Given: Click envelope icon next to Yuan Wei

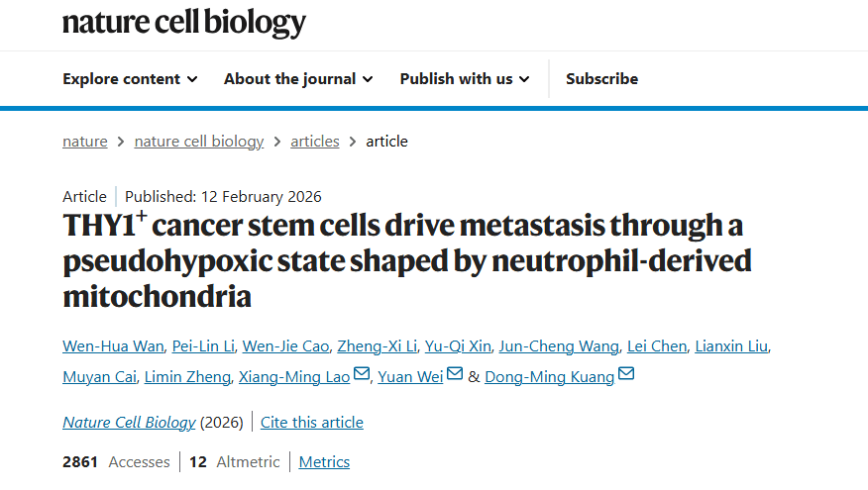Looking at the screenshot, I should pyautogui.click(x=455, y=375).
